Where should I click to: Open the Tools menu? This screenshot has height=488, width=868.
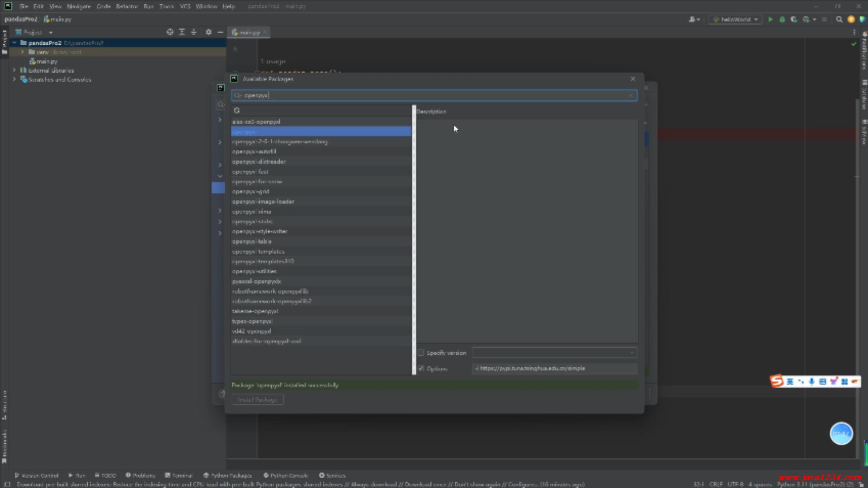pyautogui.click(x=167, y=6)
